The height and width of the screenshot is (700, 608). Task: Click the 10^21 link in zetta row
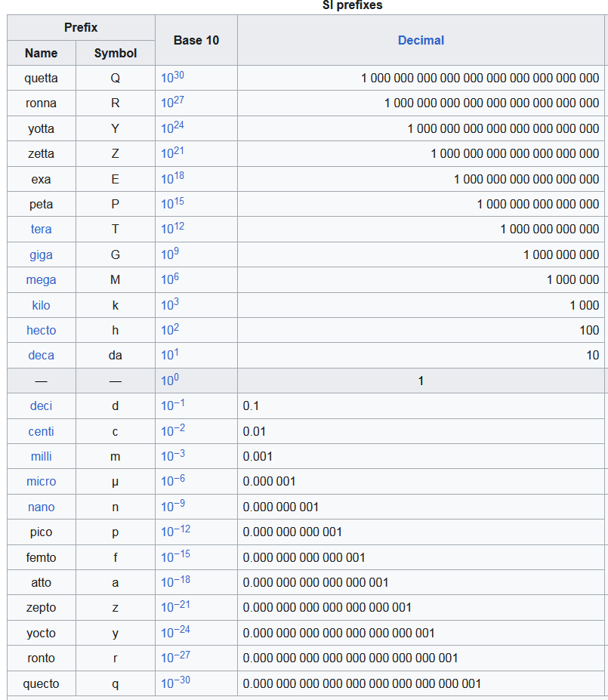[x=172, y=153]
